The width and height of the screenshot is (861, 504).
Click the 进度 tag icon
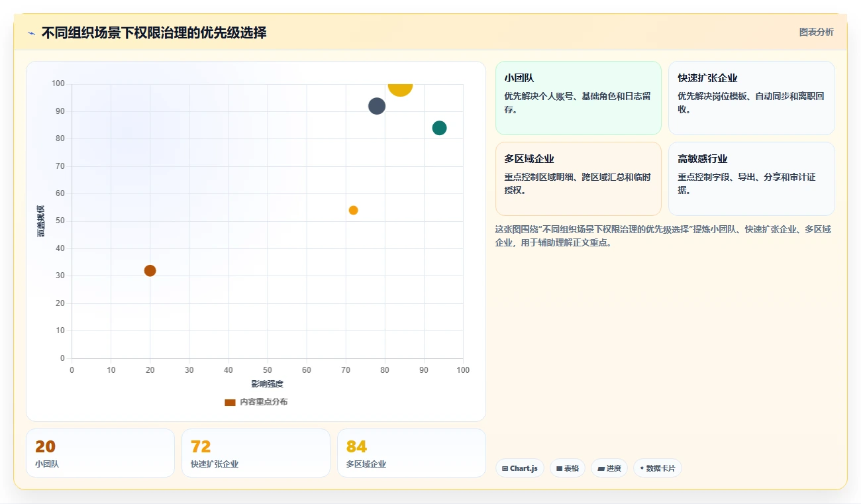[x=601, y=469]
